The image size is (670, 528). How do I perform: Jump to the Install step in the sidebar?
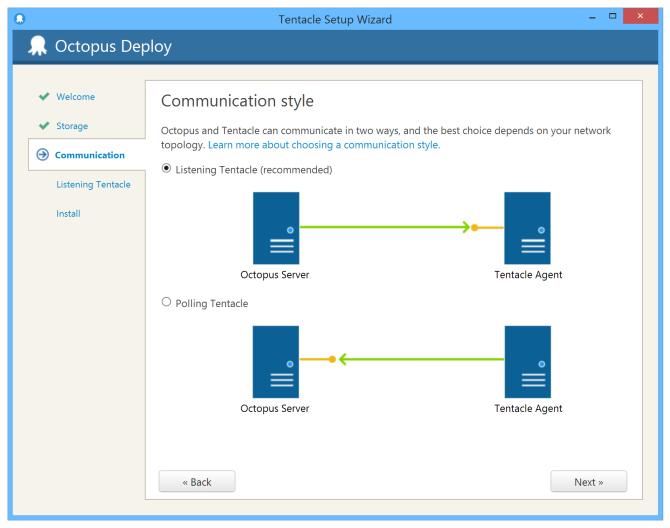coord(68,213)
